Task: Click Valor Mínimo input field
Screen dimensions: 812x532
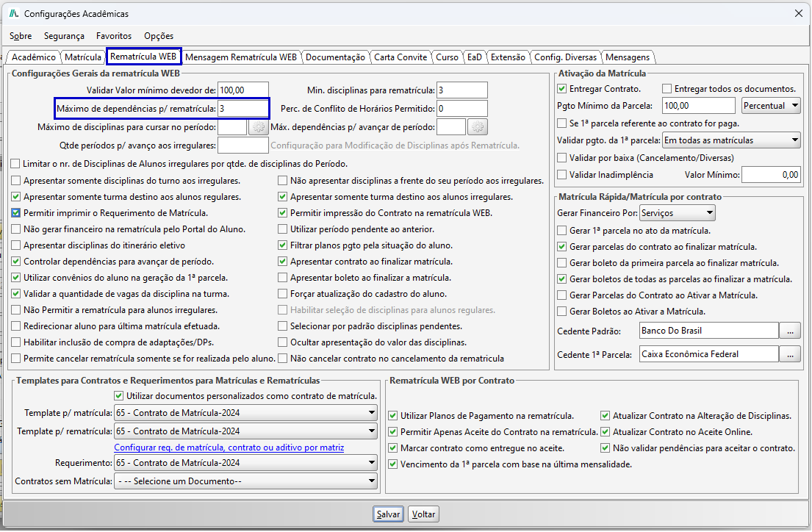Action: click(x=771, y=175)
